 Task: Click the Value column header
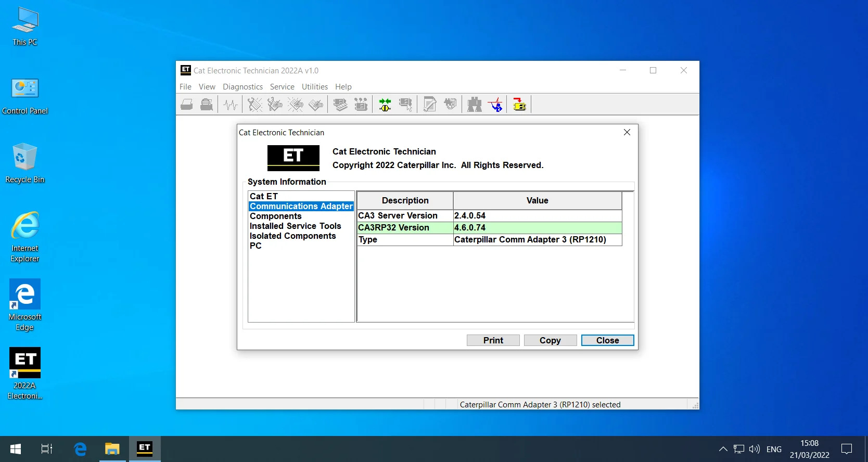(x=538, y=200)
